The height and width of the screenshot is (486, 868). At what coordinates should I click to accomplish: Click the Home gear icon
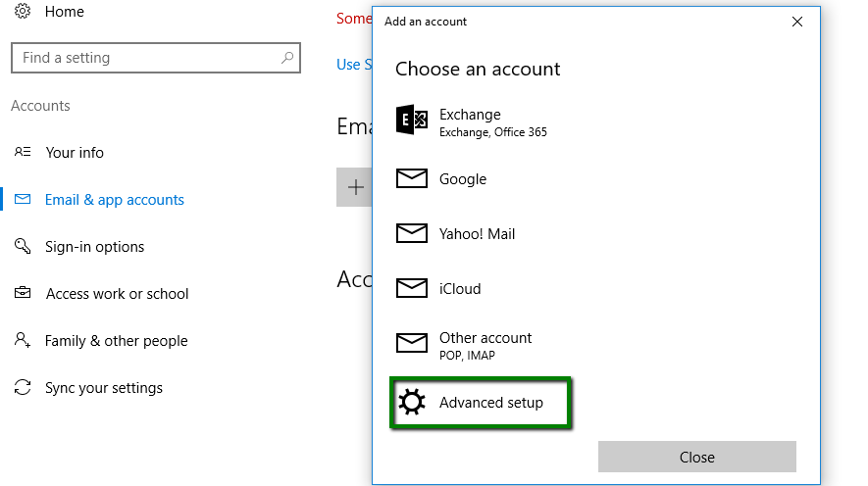pyautogui.click(x=23, y=11)
